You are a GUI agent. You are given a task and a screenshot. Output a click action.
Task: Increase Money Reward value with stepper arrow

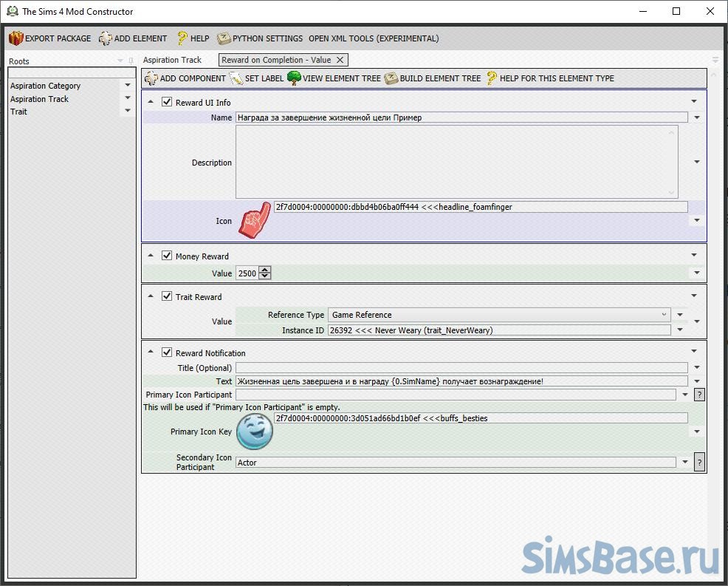(x=265, y=270)
